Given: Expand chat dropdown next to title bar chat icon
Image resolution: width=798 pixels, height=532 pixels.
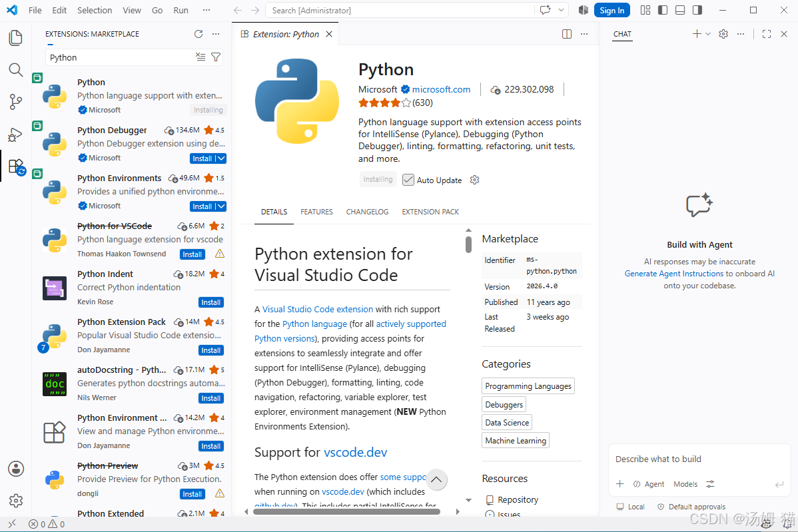Looking at the screenshot, I should click(561, 10).
